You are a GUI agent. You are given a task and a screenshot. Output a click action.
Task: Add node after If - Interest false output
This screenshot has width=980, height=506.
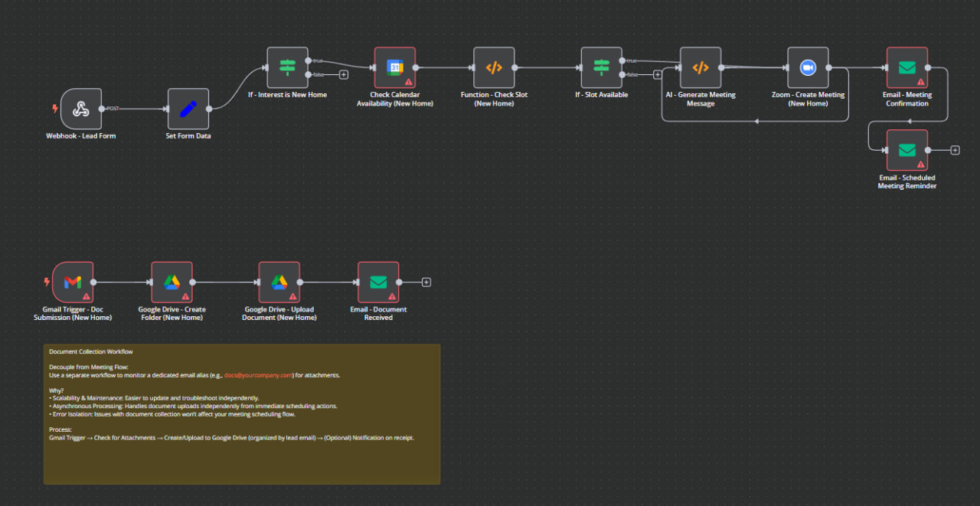click(344, 74)
